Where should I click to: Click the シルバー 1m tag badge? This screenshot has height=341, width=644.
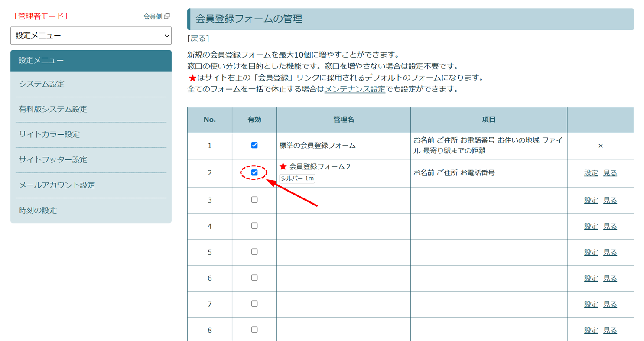pyautogui.click(x=297, y=179)
